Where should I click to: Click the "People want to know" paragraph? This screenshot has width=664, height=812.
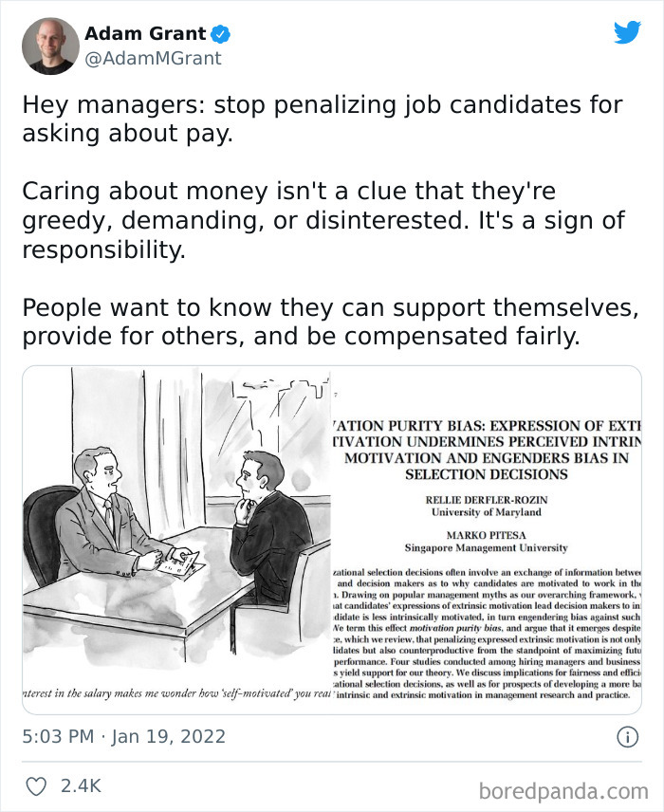pos(330,323)
